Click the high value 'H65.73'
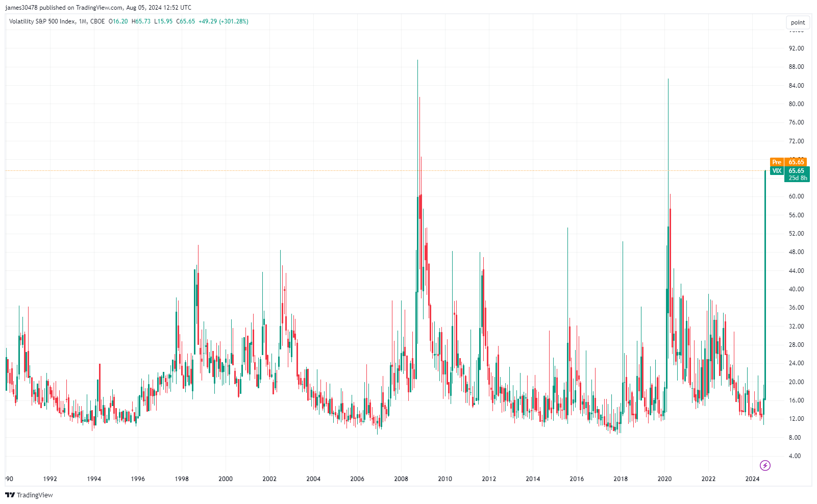 (141, 21)
